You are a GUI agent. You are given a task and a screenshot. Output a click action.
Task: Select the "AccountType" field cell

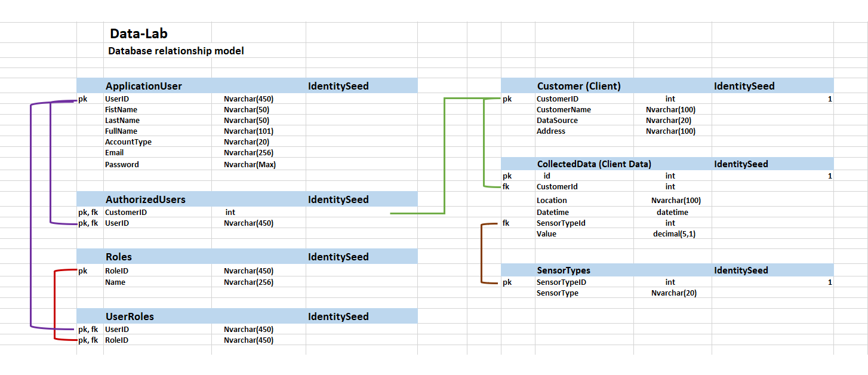tap(128, 142)
